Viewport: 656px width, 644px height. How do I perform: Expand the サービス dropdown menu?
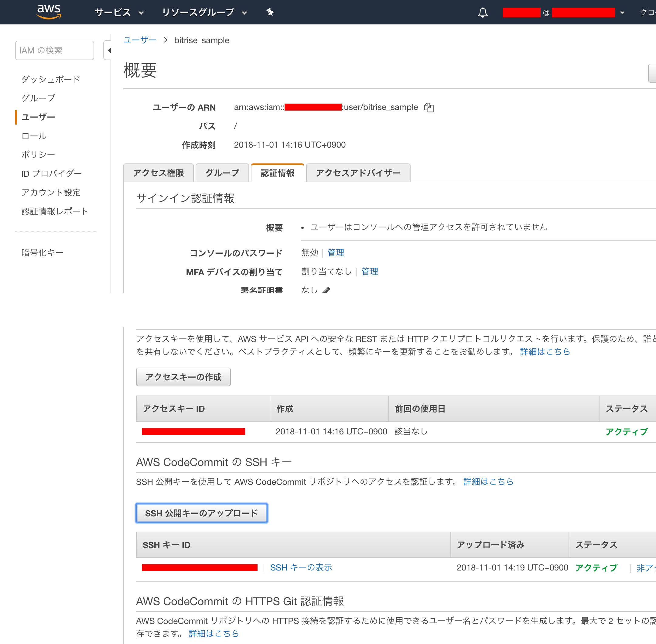[119, 12]
